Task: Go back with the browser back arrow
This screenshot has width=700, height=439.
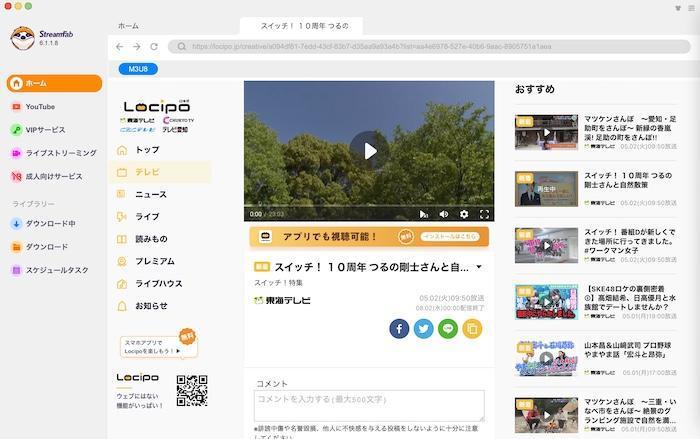Action: coord(119,46)
